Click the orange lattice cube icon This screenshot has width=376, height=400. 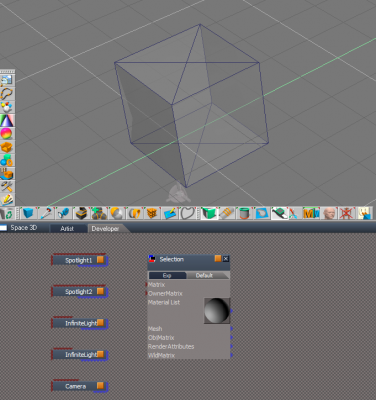coord(152,213)
